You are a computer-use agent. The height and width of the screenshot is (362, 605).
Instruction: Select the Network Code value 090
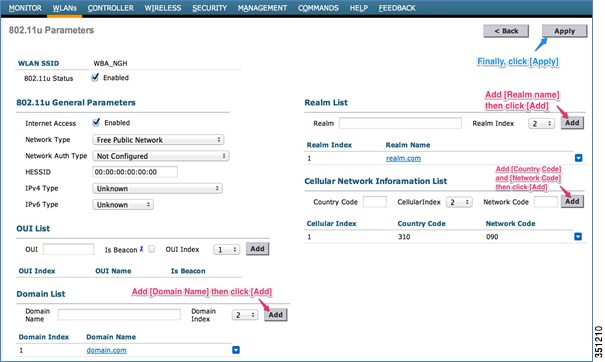coord(492,237)
